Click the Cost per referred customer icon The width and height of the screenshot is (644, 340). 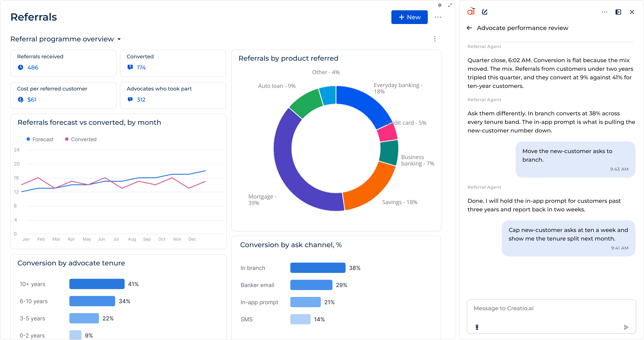pos(21,100)
